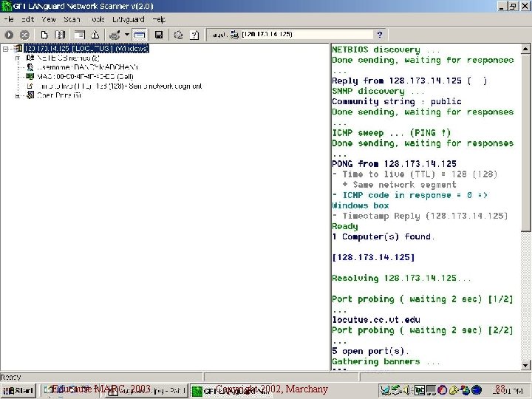Start scanning with the play button
The width and height of the screenshot is (532, 399).
click(9, 35)
